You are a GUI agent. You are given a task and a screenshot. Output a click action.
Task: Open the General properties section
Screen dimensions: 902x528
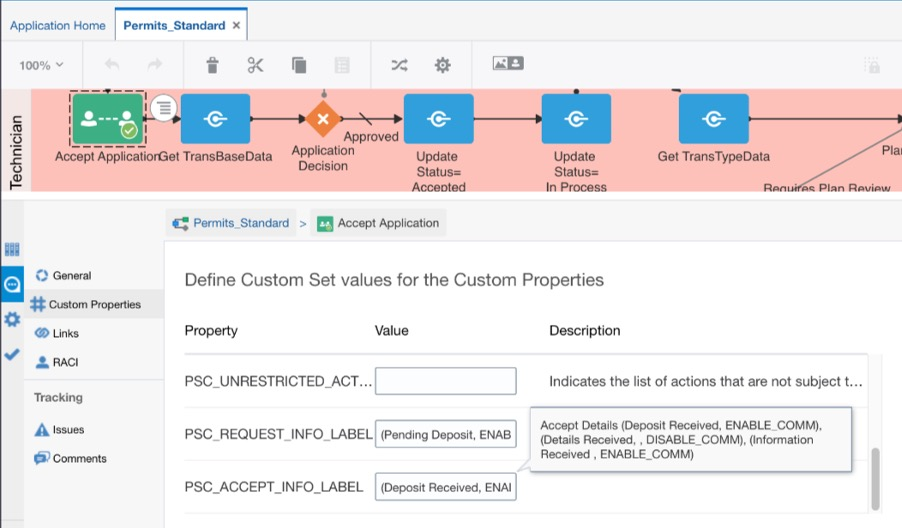(71, 276)
